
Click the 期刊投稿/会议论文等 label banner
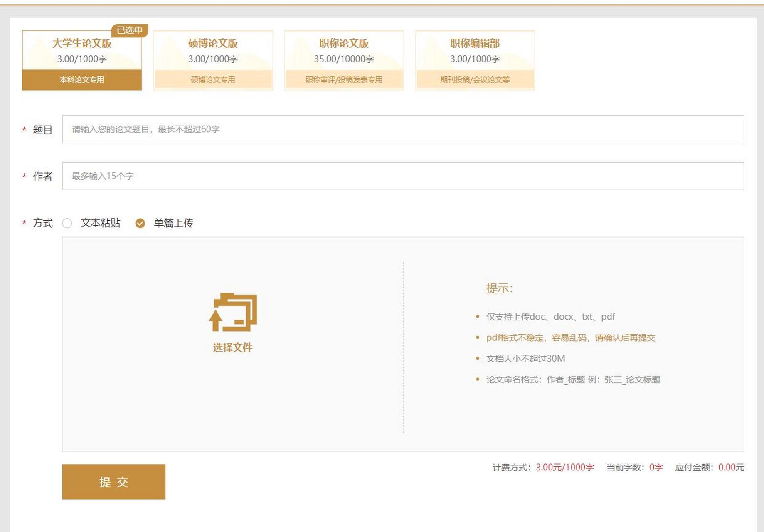point(474,80)
